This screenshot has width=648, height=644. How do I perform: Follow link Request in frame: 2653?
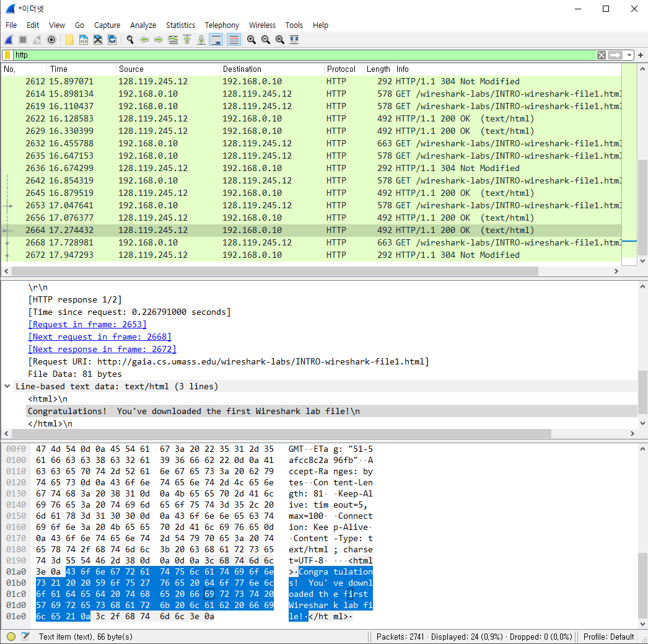[x=87, y=325]
